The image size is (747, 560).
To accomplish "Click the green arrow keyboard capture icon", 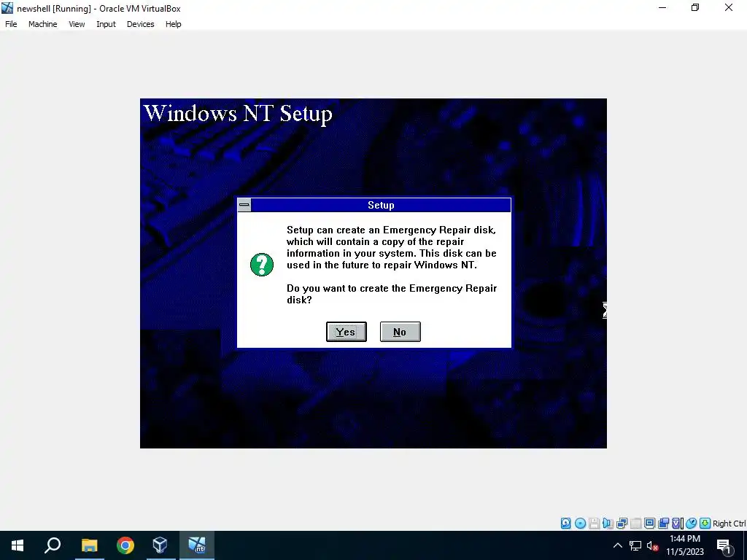I will tap(705, 524).
